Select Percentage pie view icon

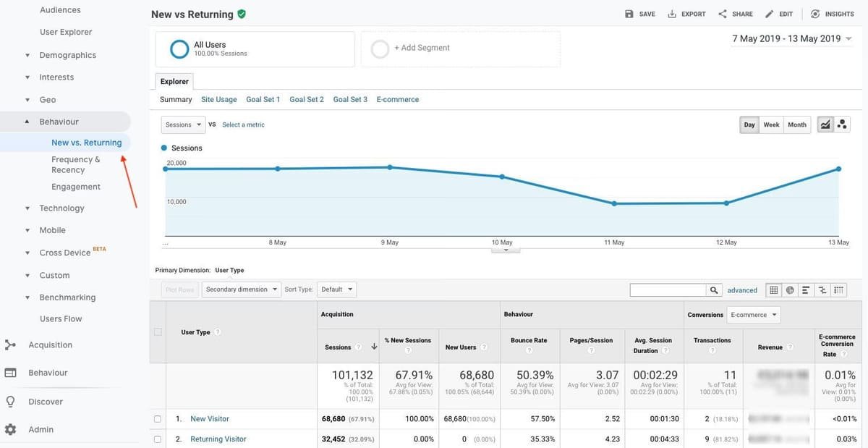click(x=790, y=290)
